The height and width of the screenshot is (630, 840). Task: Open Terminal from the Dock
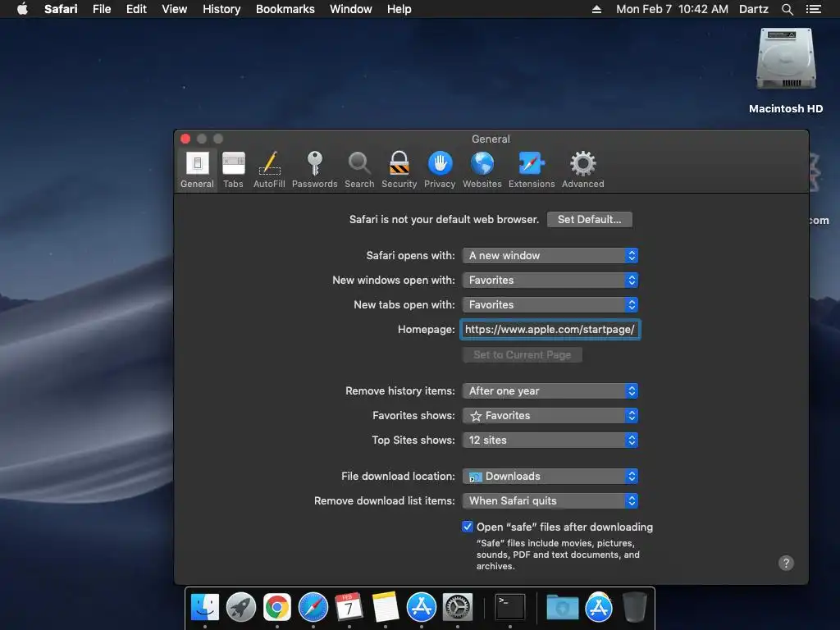click(x=509, y=607)
